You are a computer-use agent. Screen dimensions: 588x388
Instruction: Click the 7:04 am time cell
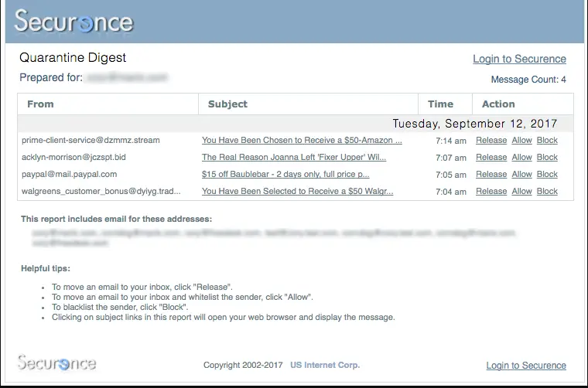click(451, 192)
